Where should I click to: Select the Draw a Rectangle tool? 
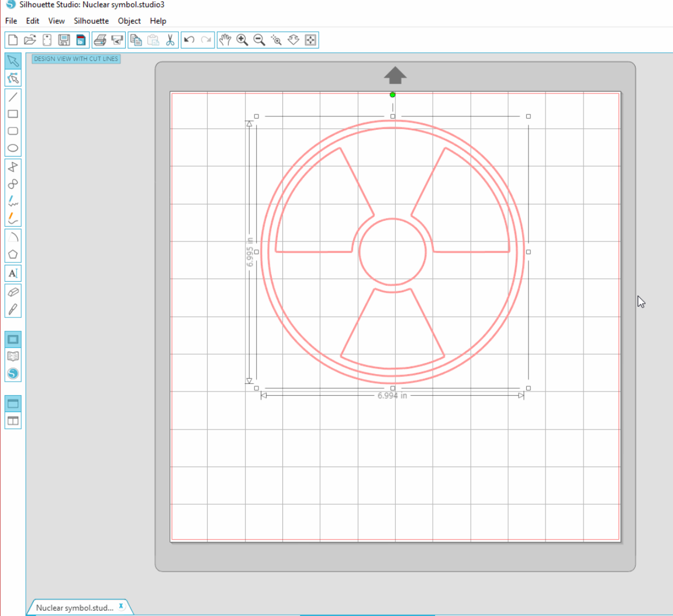13,114
